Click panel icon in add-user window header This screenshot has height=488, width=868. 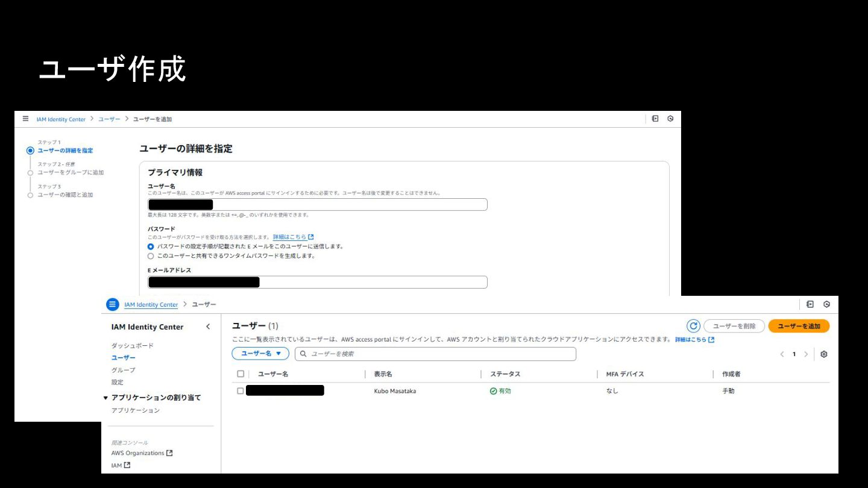(x=655, y=119)
